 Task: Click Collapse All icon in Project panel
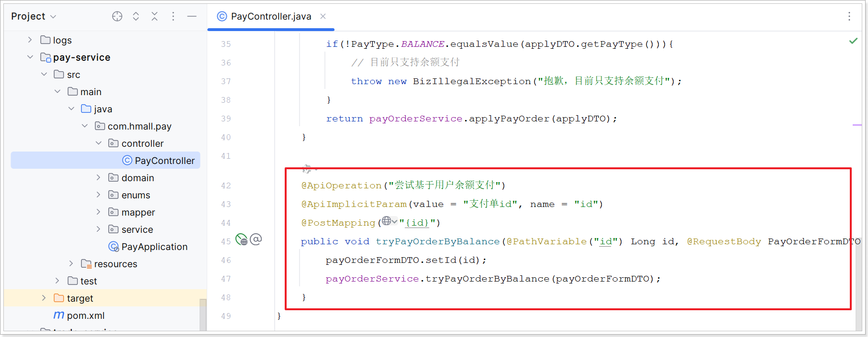(155, 16)
